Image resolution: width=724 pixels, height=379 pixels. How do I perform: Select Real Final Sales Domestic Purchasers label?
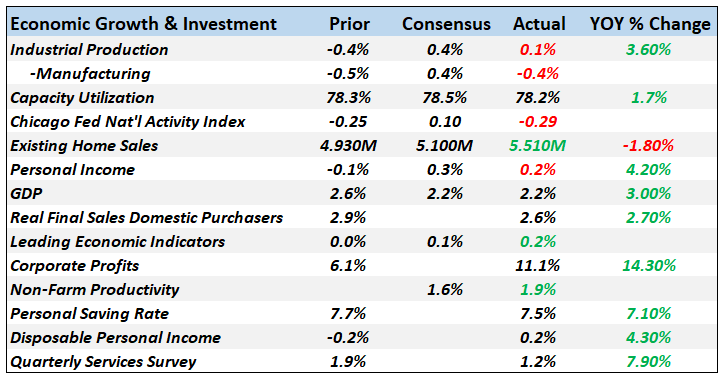(146, 218)
